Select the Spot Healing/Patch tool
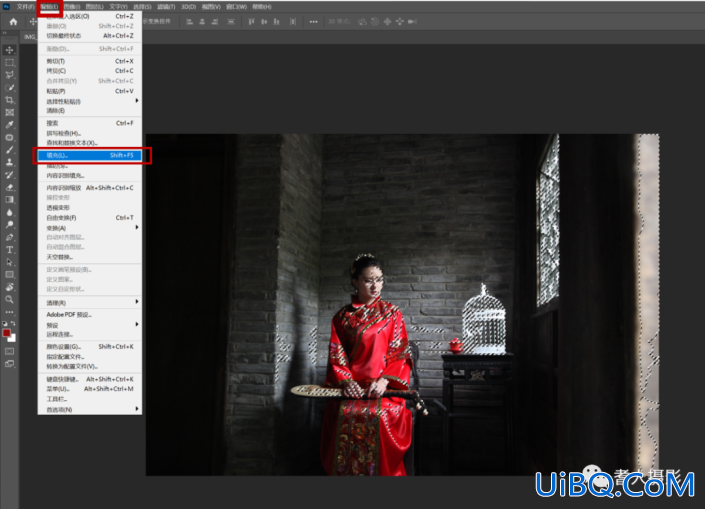 (9, 138)
